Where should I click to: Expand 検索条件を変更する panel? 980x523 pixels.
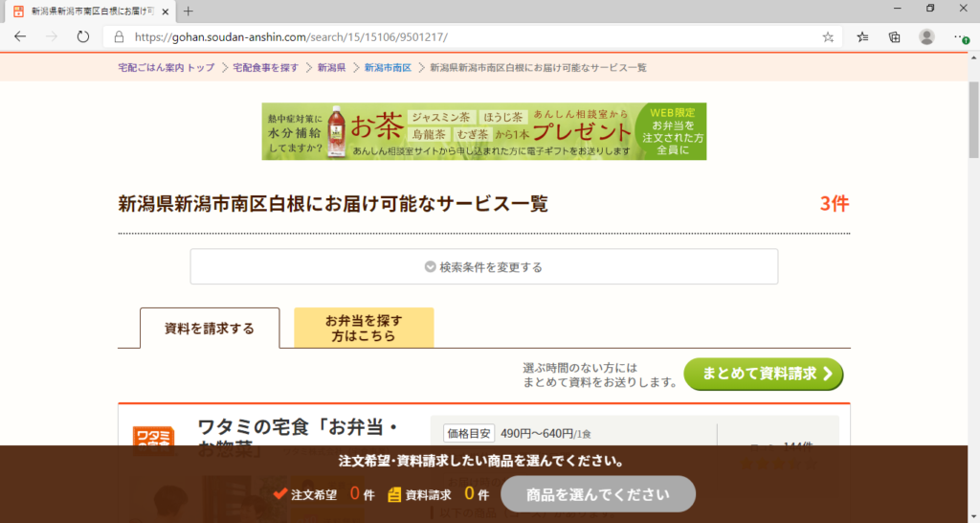pyautogui.click(x=483, y=266)
